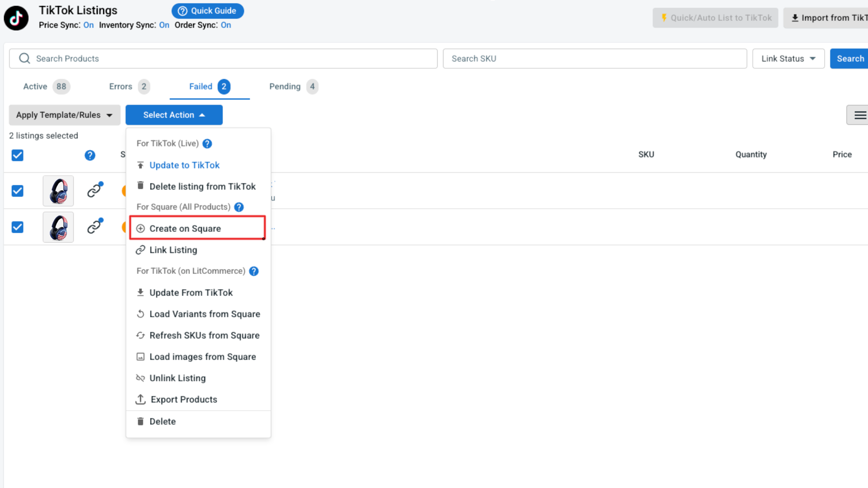868x488 pixels.
Task: Click Quick/Auto List to TikTok button
Action: coord(715,18)
